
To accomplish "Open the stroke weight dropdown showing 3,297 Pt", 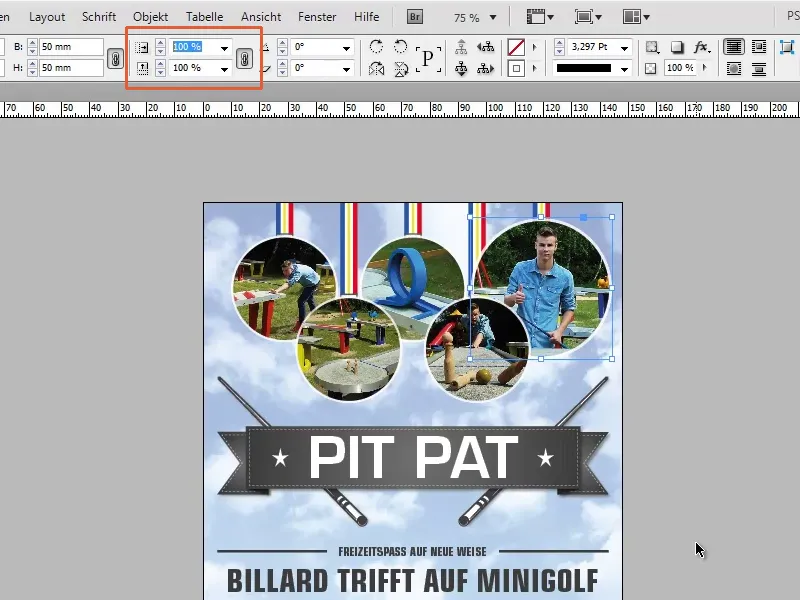I will click(623, 48).
